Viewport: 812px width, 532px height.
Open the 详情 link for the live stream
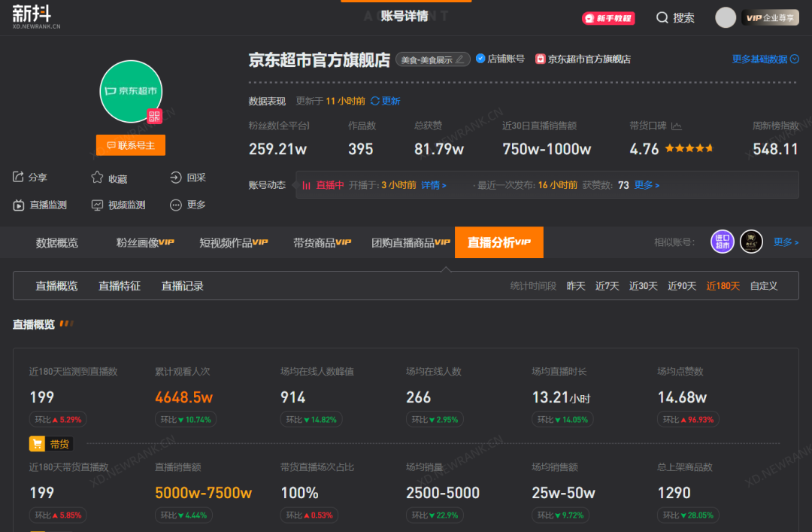(433, 185)
